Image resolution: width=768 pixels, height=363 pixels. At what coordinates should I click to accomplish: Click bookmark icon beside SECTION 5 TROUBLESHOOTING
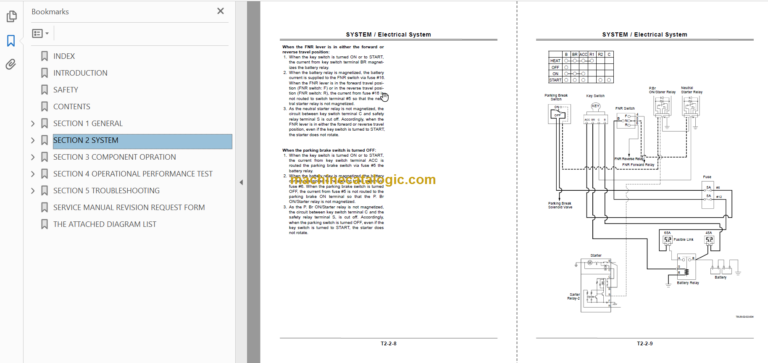44,191
